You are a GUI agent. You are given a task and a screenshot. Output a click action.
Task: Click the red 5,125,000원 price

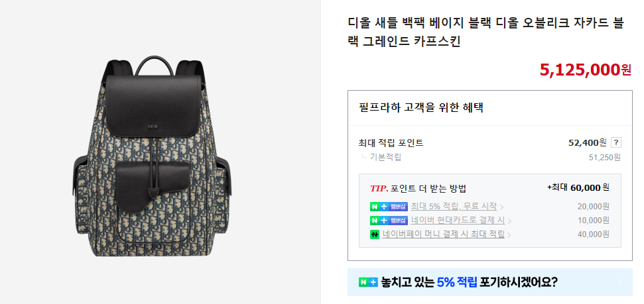click(585, 70)
